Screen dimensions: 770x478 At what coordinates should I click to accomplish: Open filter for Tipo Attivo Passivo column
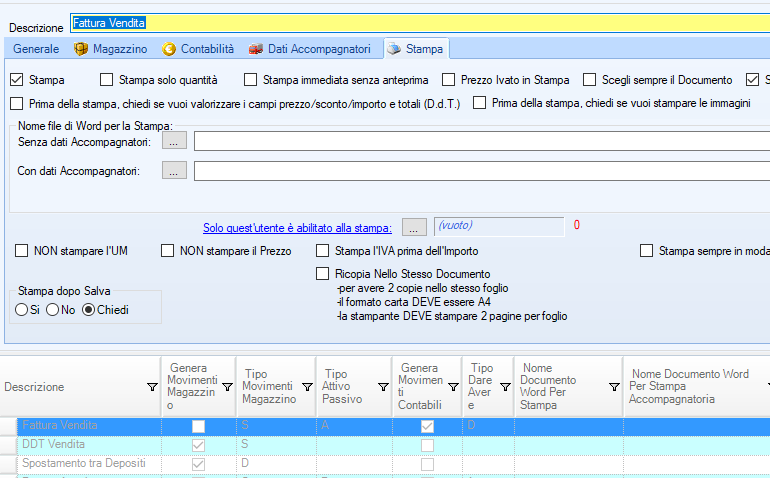[x=382, y=387]
